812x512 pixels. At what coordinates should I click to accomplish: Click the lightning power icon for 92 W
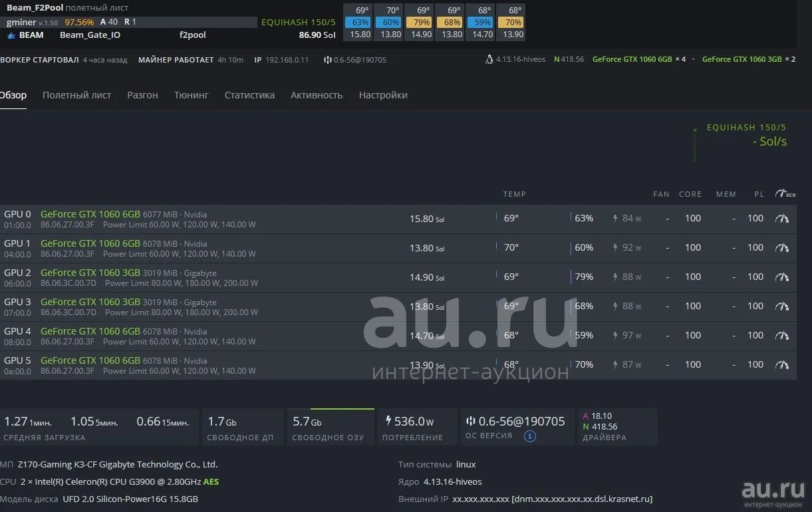[x=615, y=247]
